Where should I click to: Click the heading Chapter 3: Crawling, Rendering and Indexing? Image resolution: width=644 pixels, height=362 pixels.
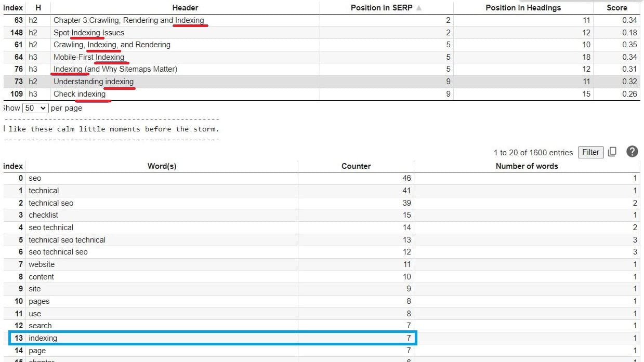(129, 20)
